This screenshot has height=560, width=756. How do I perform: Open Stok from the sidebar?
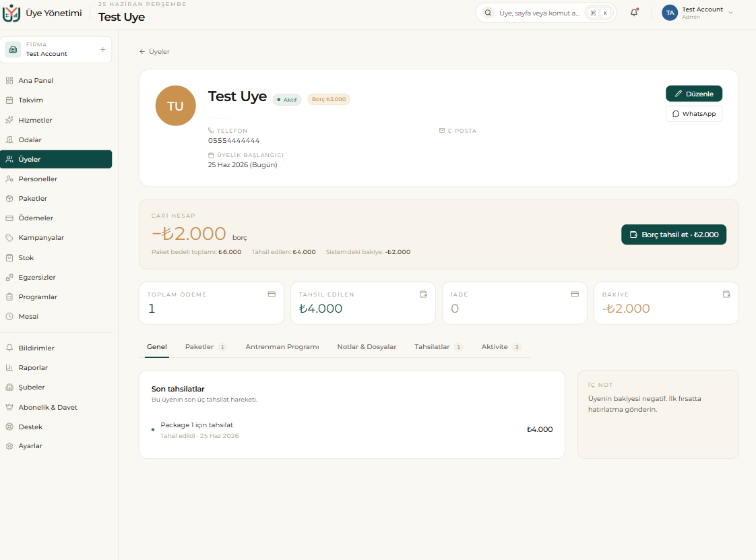click(56, 257)
